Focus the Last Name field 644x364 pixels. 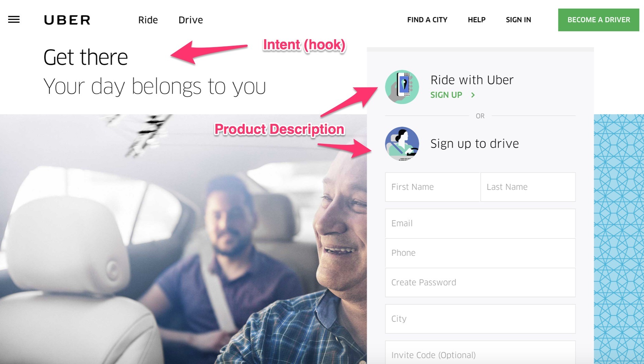528,187
